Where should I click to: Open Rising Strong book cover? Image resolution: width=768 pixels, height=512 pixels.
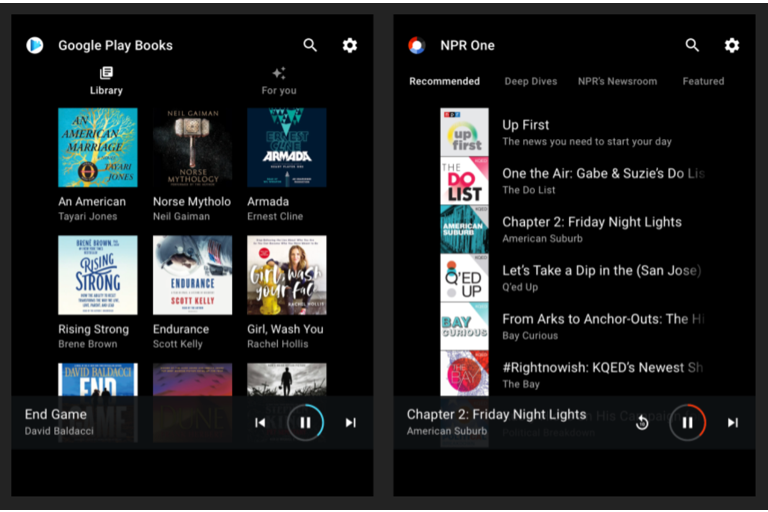click(x=98, y=275)
